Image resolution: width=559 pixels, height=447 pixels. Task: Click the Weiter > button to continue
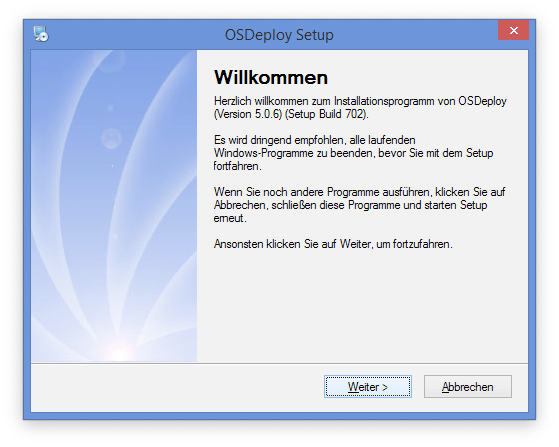[x=368, y=386]
